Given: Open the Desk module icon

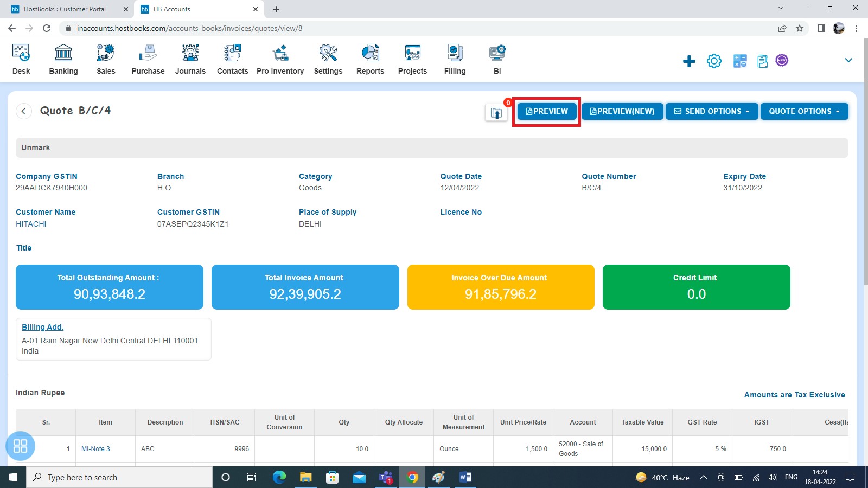Looking at the screenshot, I should coord(21,60).
